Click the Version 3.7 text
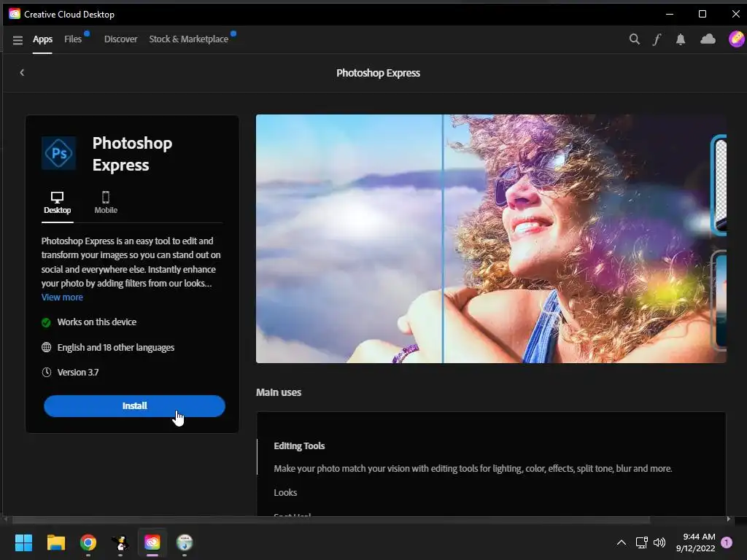 point(78,373)
